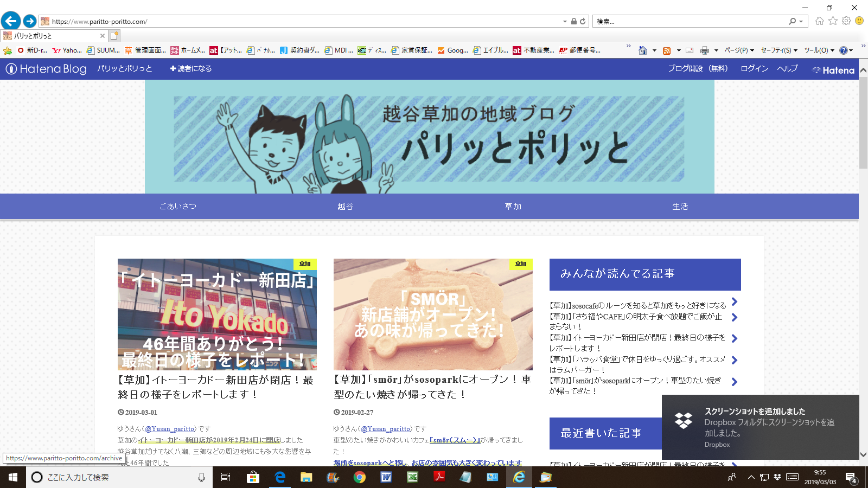Image resolution: width=868 pixels, height=488 pixels.
Task: Click the printer icon in command bar
Action: [x=705, y=50]
